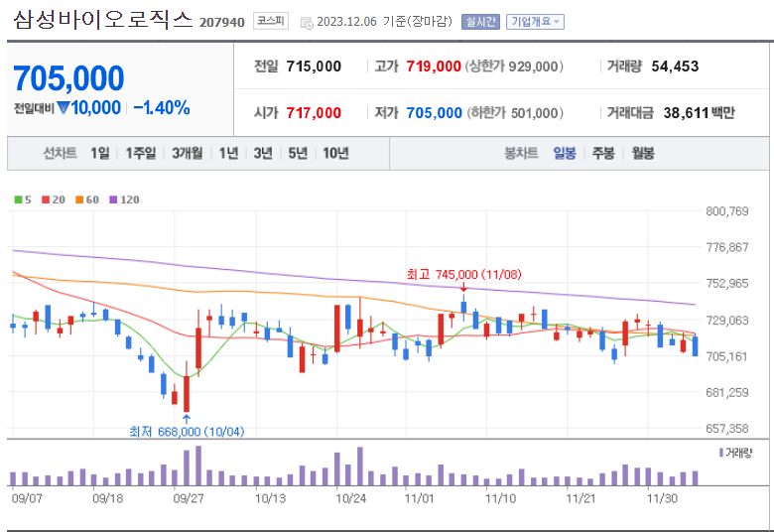Click the 11/30 date axis label

[x=662, y=498]
